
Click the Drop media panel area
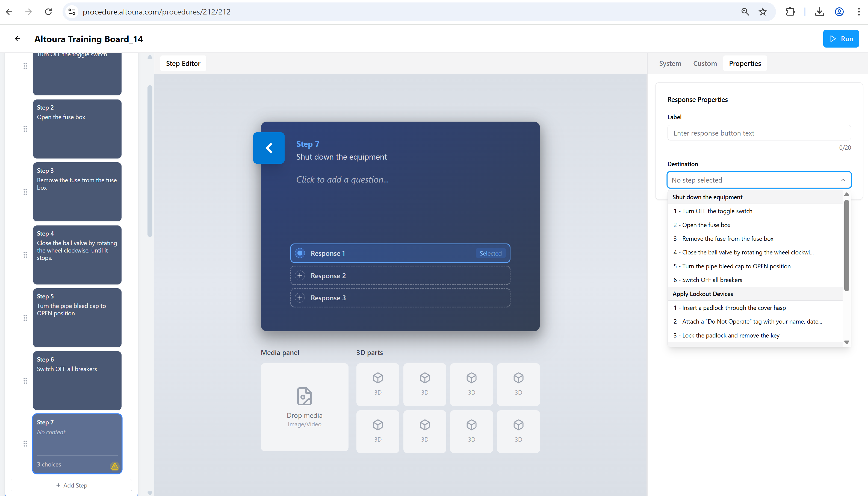point(304,407)
